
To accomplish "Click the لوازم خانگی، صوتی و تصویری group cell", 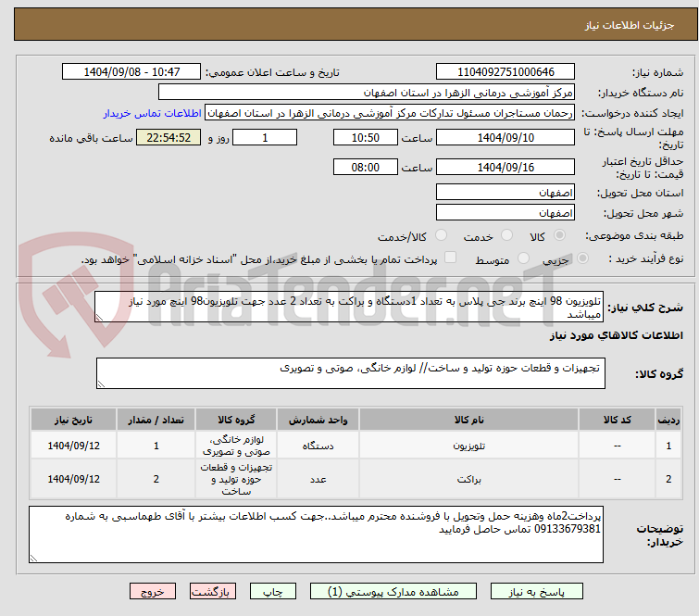I will pyautogui.click(x=236, y=446).
